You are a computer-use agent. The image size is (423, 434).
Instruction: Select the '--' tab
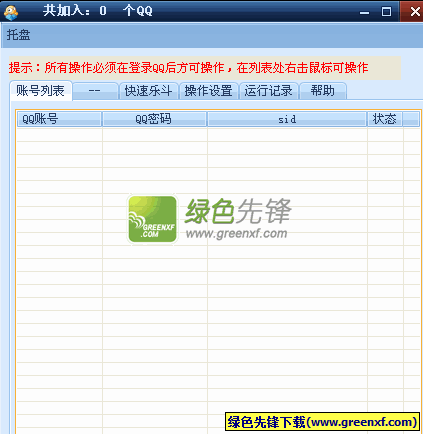(95, 91)
